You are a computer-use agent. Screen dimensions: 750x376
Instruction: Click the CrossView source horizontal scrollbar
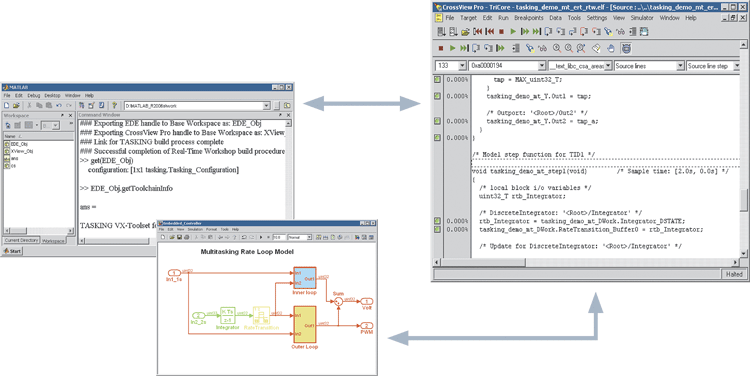point(586,263)
